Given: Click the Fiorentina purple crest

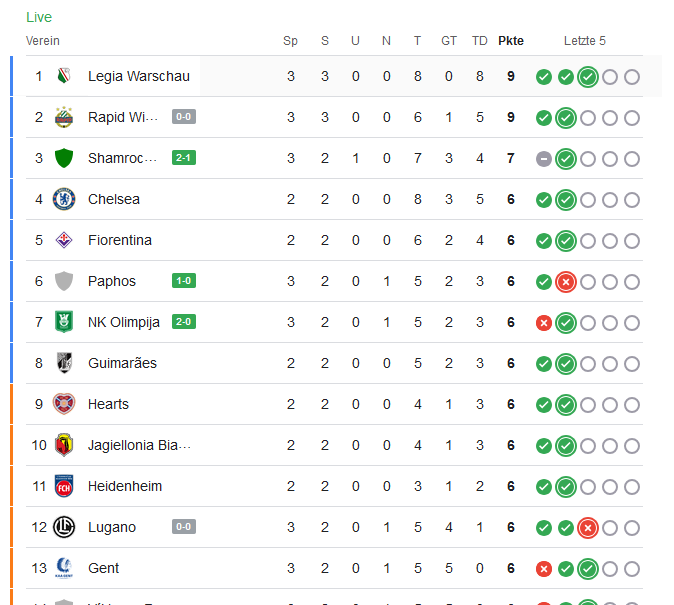Looking at the screenshot, I should click(64, 240).
